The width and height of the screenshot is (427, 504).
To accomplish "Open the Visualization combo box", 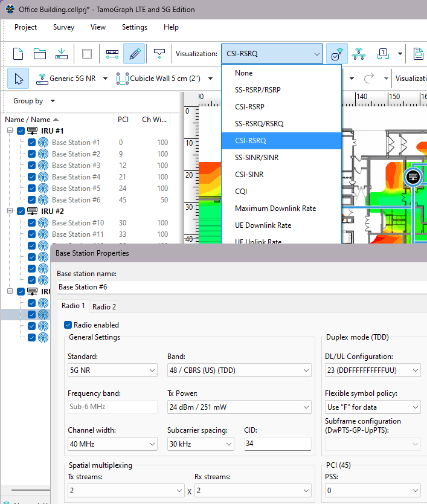I will [272, 54].
